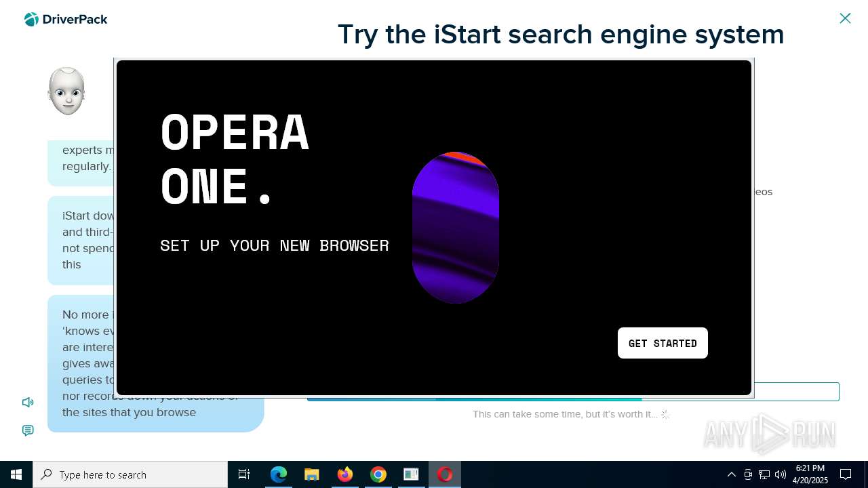This screenshot has width=868, height=488.
Task: Click the GET STARTED button in Opera setup
Action: (663, 343)
